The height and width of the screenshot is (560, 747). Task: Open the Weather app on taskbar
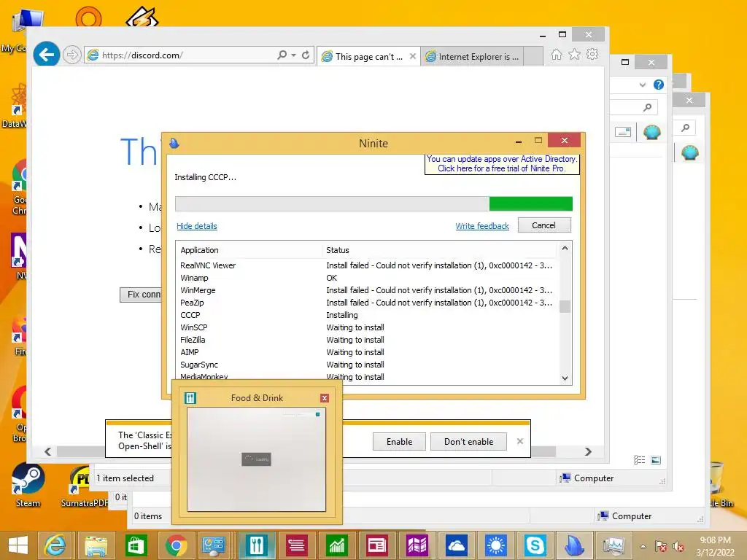click(496, 545)
